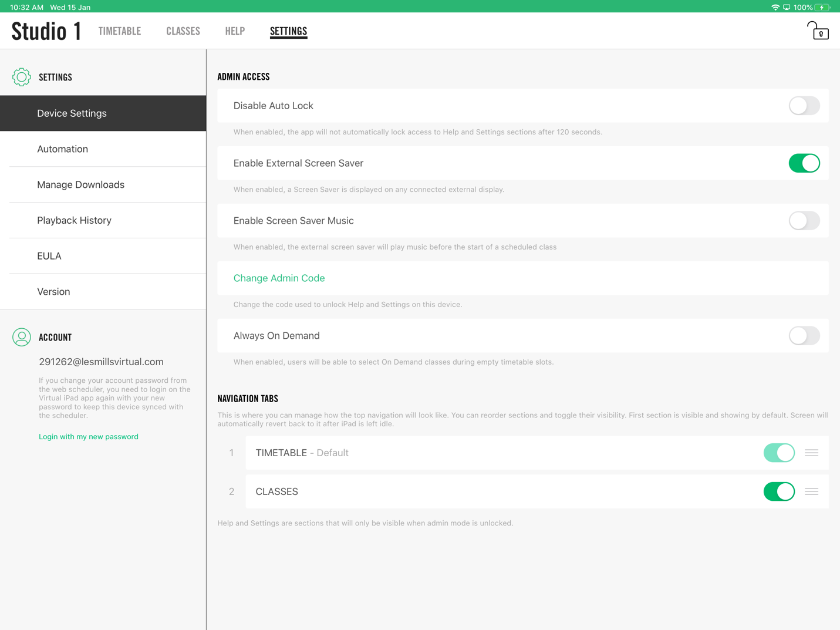The width and height of the screenshot is (840, 630).
Task: Click the Wed 15 Jan date
Action: click(x=70, y=7)
